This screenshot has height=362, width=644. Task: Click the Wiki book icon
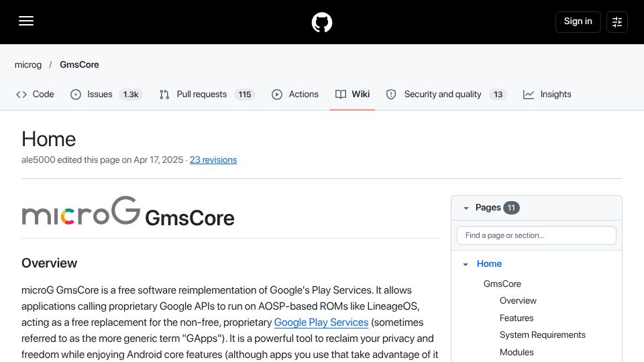tap(341, 95)
